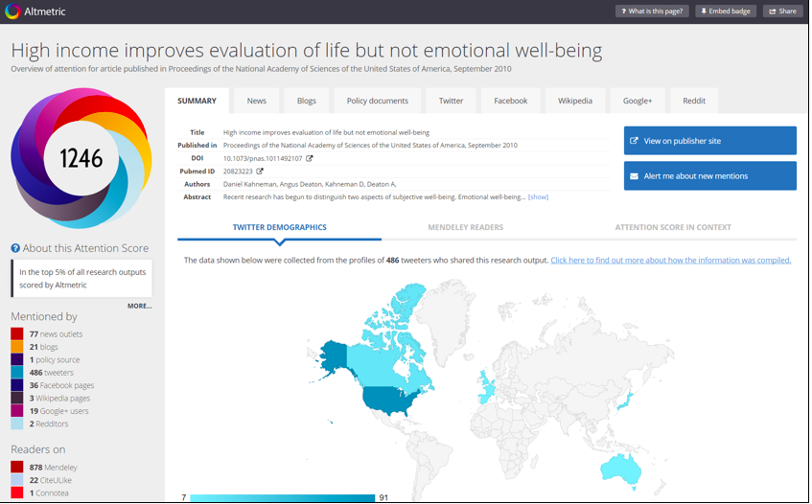This screenshot has width=812, height=504.
Task: Open the Blogs tab
Action: (x=307, y=101)
